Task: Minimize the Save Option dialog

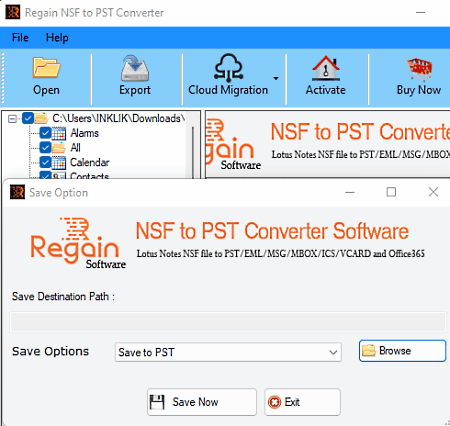Action: click(x=350, y=192)
